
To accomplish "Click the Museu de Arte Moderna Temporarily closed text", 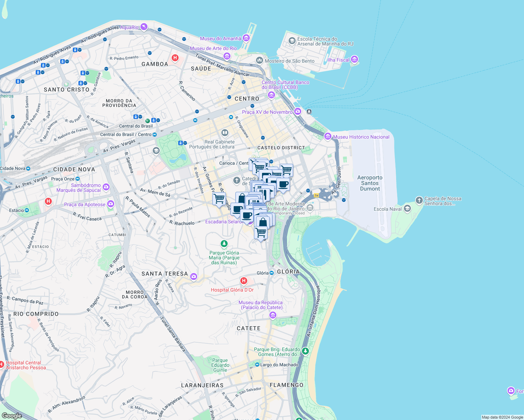I will pos(289,213).
